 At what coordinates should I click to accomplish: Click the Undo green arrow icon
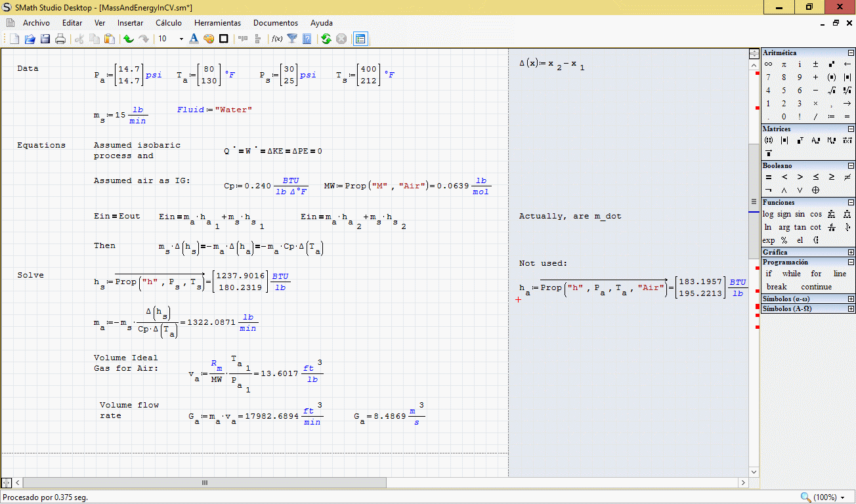tap(129, 39)
